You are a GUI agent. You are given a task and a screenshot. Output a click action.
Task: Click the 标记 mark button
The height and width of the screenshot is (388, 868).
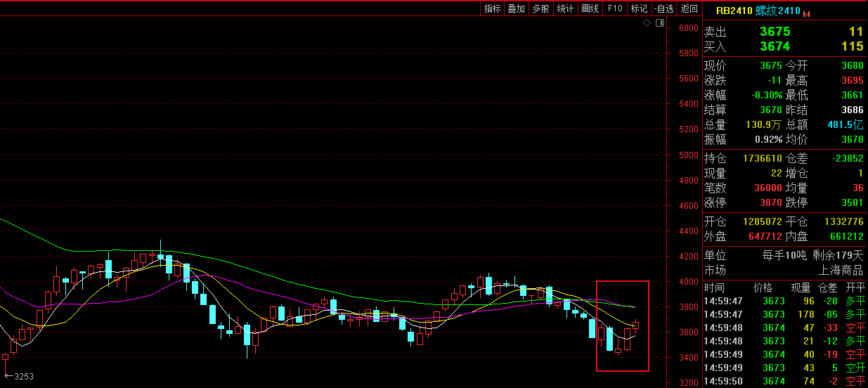[x=639, y=8]
